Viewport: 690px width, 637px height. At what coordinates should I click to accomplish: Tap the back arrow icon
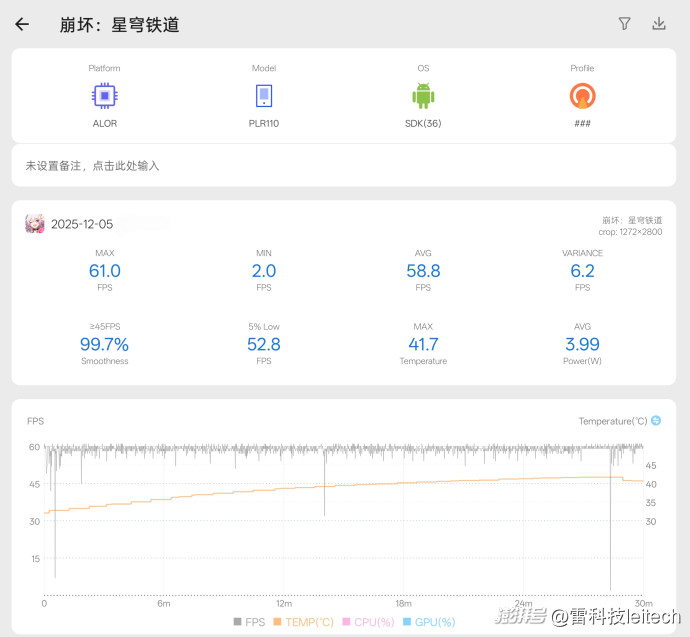[x=22, y=24]
